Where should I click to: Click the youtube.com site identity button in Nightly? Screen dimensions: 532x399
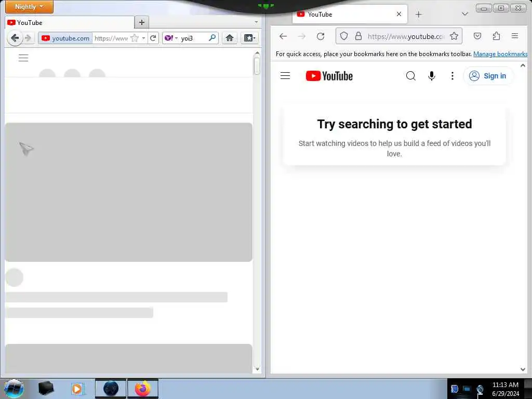pos(65,38)
